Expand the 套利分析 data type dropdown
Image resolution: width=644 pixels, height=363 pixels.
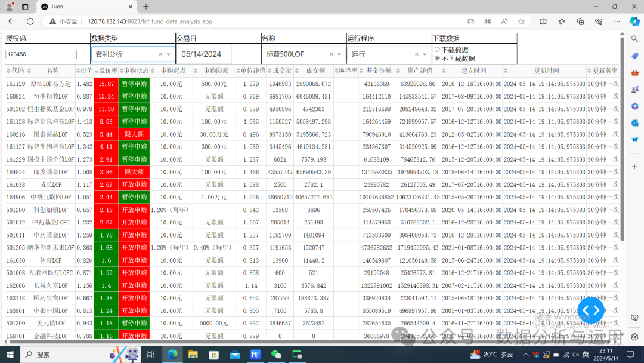point(168,54)
